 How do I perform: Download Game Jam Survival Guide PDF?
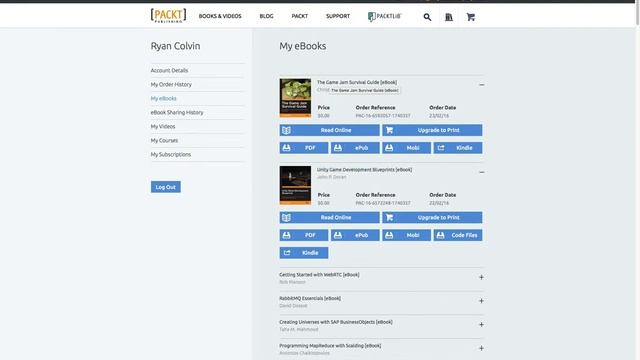click(304, 148)
